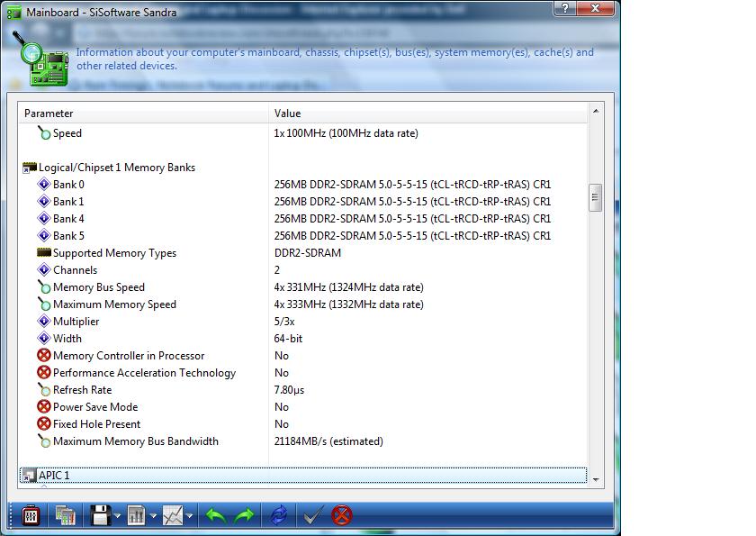Screen dimensions: 756x536
Task: Click the vertical scrollbar thumb
Action: tap(596, 197)
